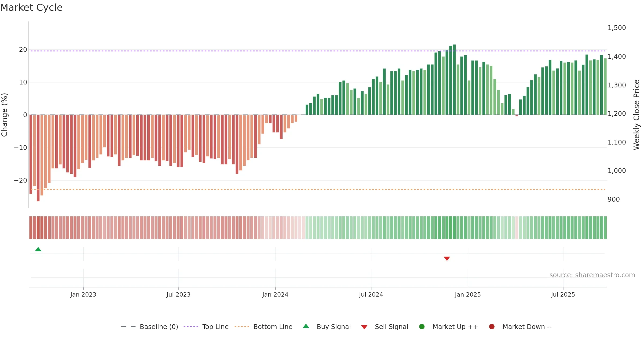Click the green triangle icon in legend
The height and width of the screenshot is (362, 644).
click(306, 326)
